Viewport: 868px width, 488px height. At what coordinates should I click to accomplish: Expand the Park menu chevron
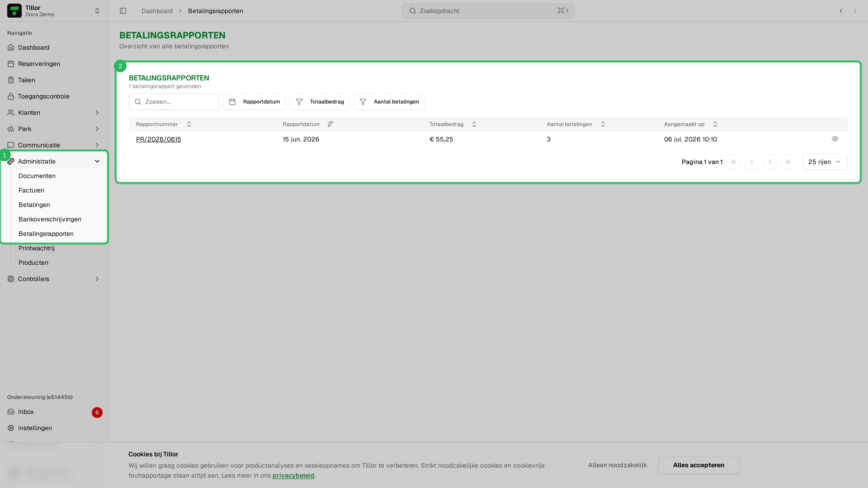tap(97, 129)
